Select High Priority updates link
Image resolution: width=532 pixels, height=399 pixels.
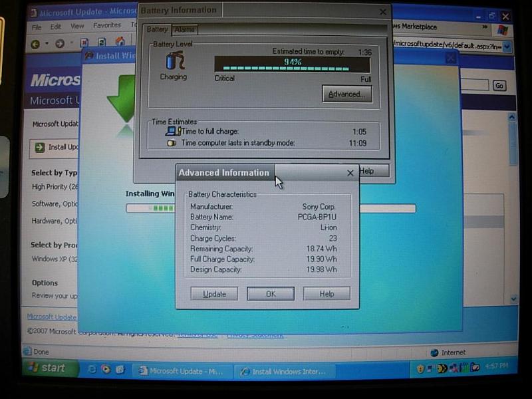click(x=55, y=187)
